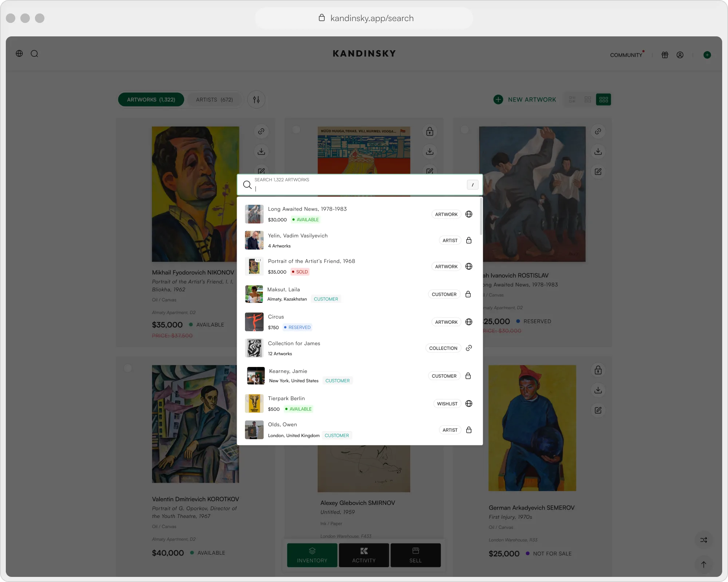
Task: Switch to list view layout
Action: (x=572, y=100)
